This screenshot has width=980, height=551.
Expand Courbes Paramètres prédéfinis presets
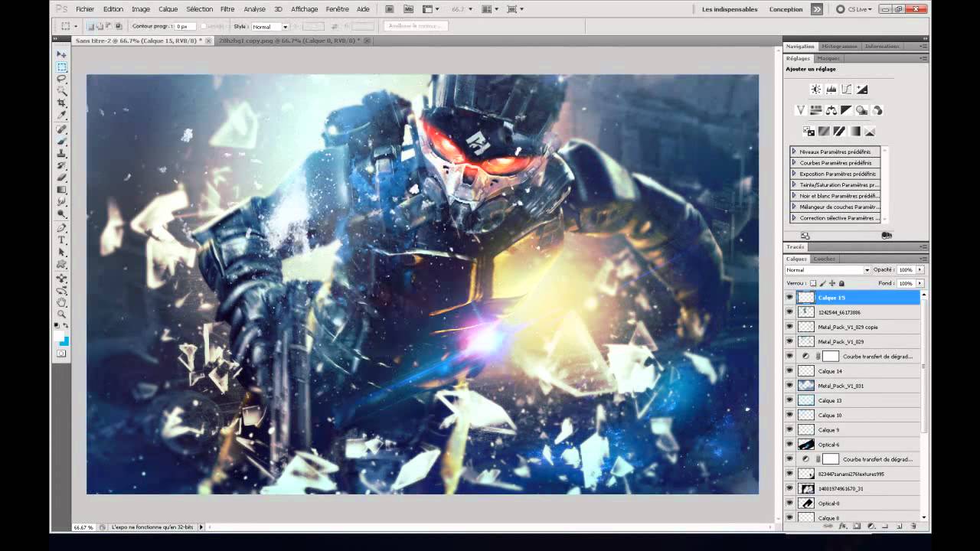coord(794,163)
